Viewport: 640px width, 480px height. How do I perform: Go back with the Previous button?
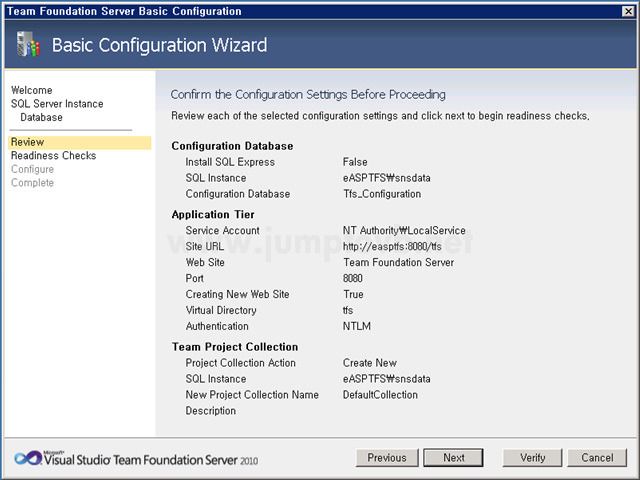[x=387, y=458]
